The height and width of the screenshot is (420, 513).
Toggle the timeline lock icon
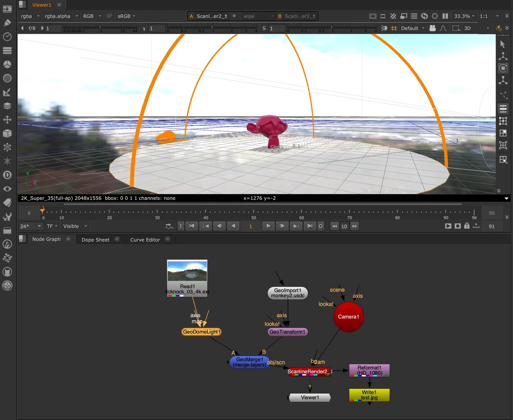coord(467,226)
